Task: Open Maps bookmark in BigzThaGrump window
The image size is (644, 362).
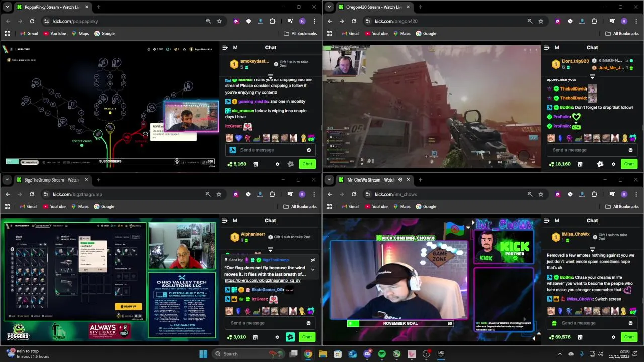Action: (79, 207)
